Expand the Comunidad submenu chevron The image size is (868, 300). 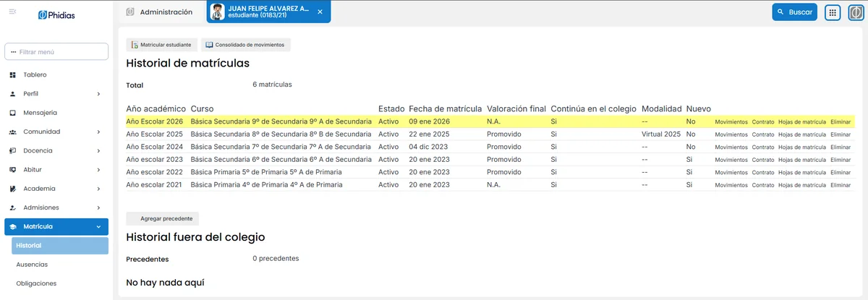(98, 132)
